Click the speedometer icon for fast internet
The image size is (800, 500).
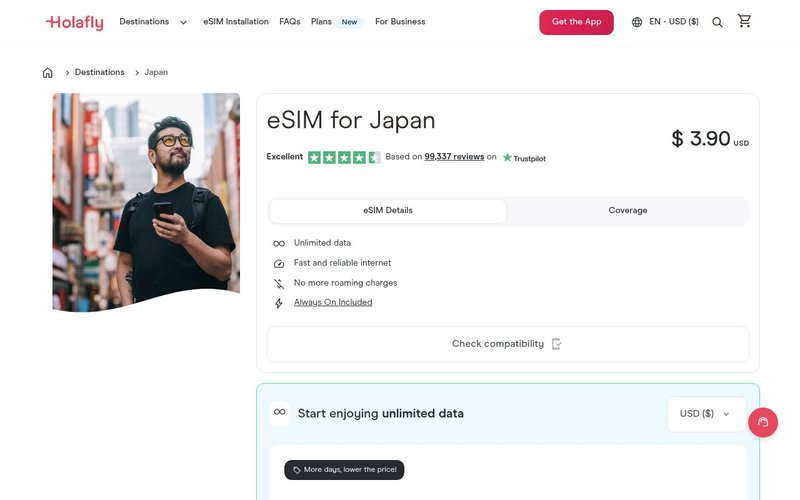click(x=279, y=264)
